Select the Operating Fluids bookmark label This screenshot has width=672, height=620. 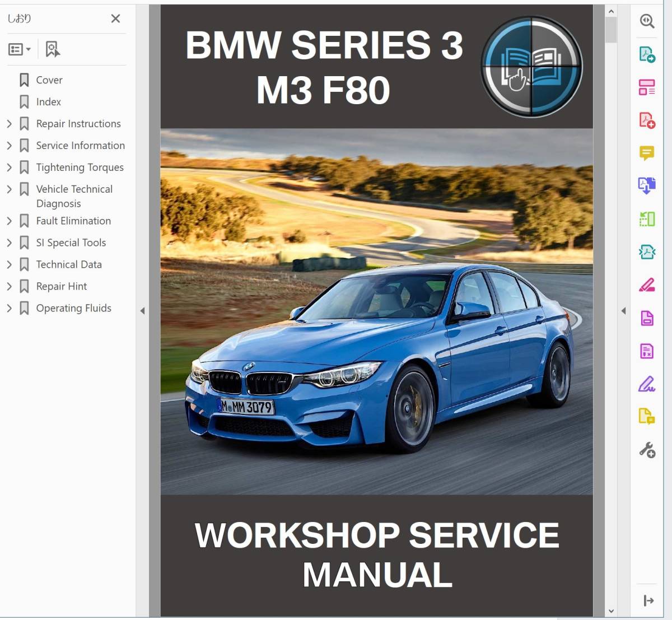[73, 309]
